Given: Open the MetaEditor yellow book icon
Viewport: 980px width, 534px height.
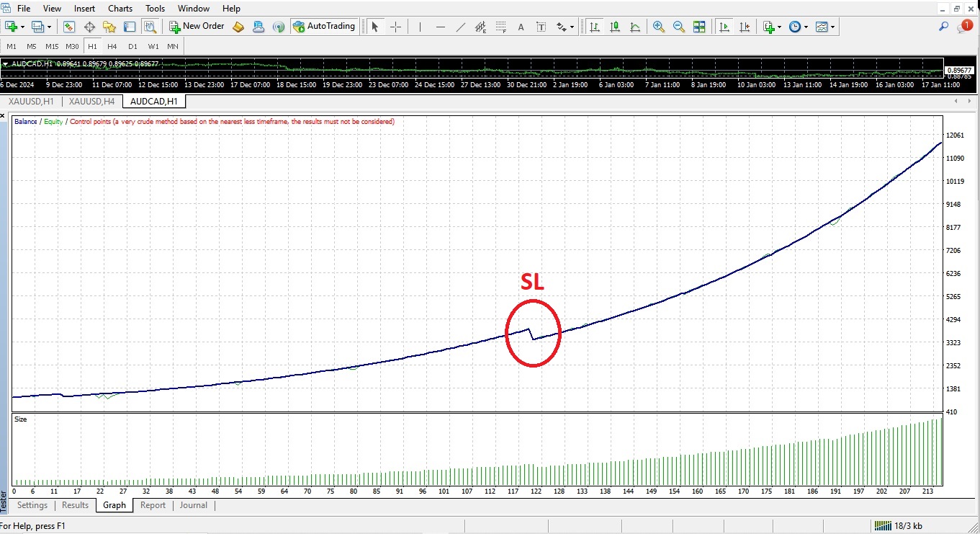Looking at the screenshot, I should 238,27.
